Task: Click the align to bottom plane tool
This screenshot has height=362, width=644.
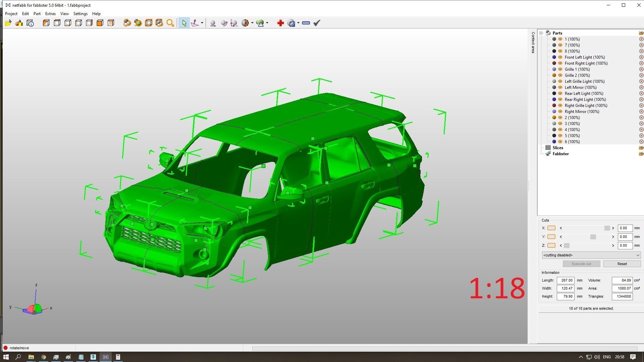Action: pos(195,23)
